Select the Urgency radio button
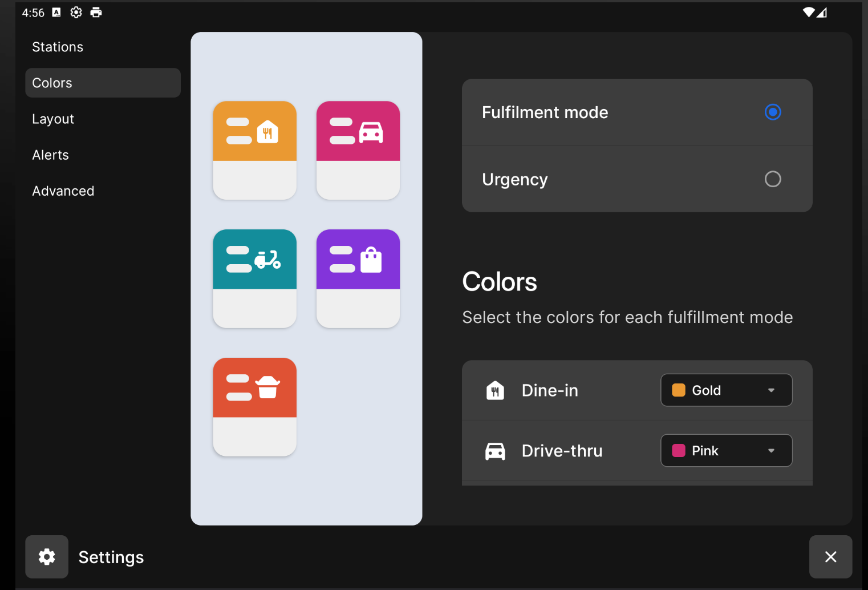 772,179
